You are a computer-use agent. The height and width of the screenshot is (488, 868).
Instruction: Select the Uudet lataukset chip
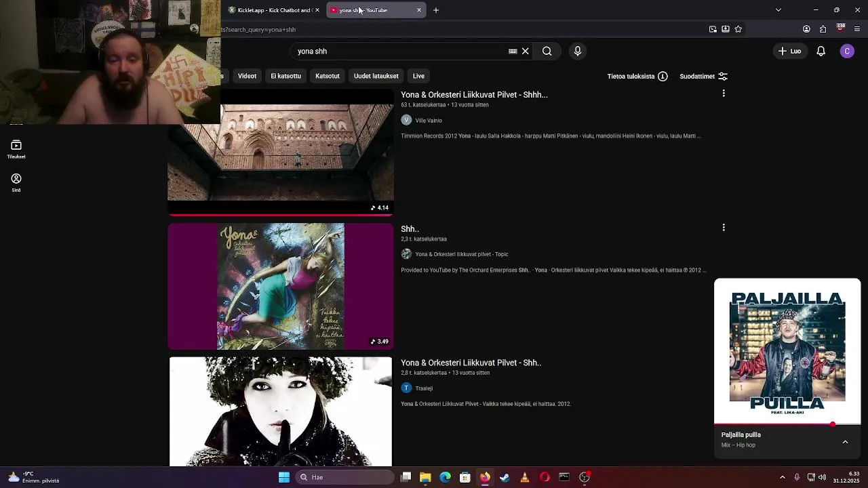376,76
